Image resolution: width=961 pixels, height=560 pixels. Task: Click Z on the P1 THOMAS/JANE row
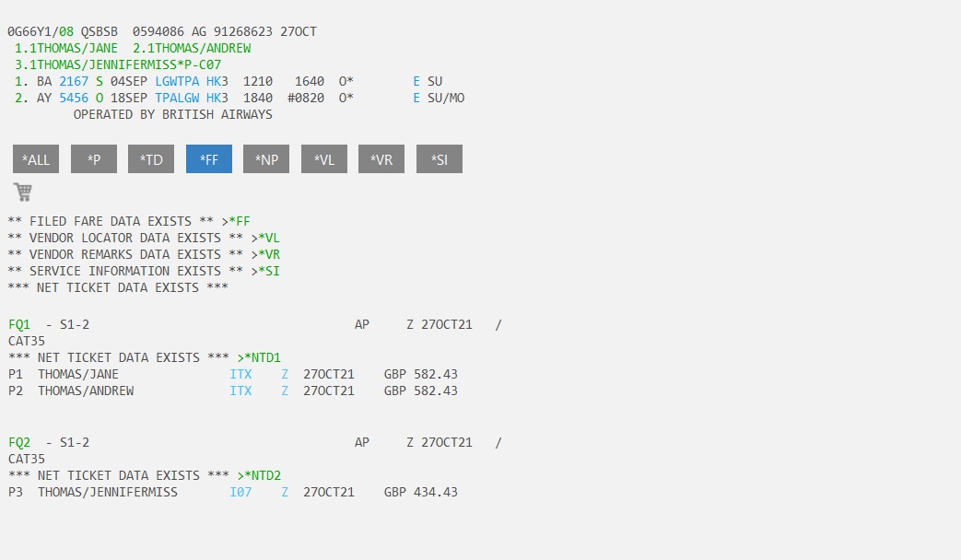click(285, 374)
